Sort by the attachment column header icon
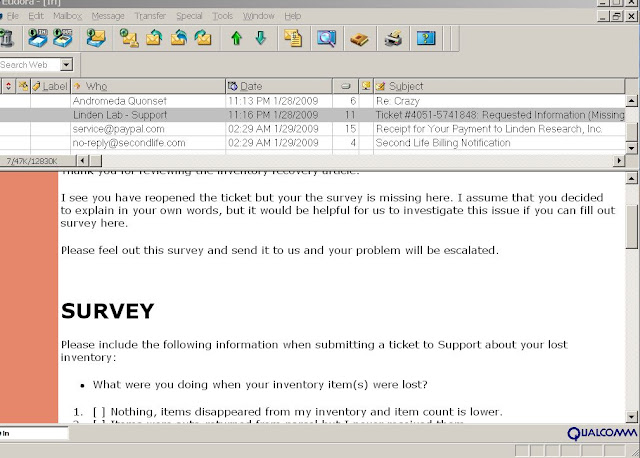640x458 pixels. (23, 86)
